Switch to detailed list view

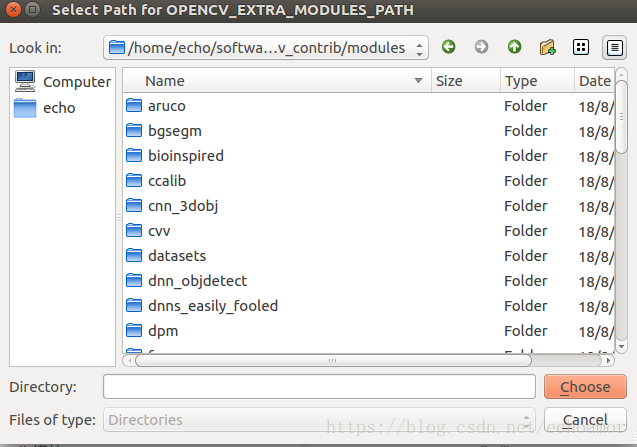click(x=614, y=48)
